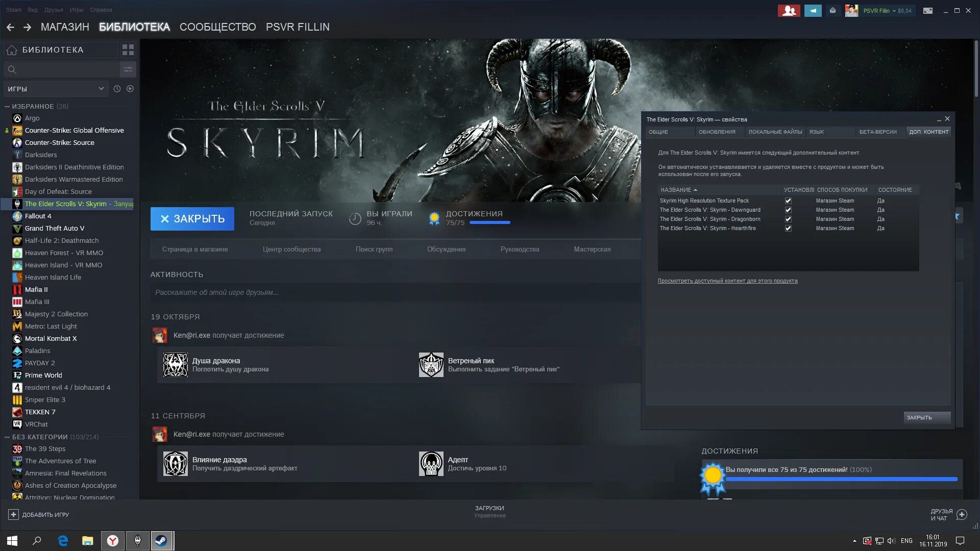Open Windows notification center icon

(x=960, y=541)
